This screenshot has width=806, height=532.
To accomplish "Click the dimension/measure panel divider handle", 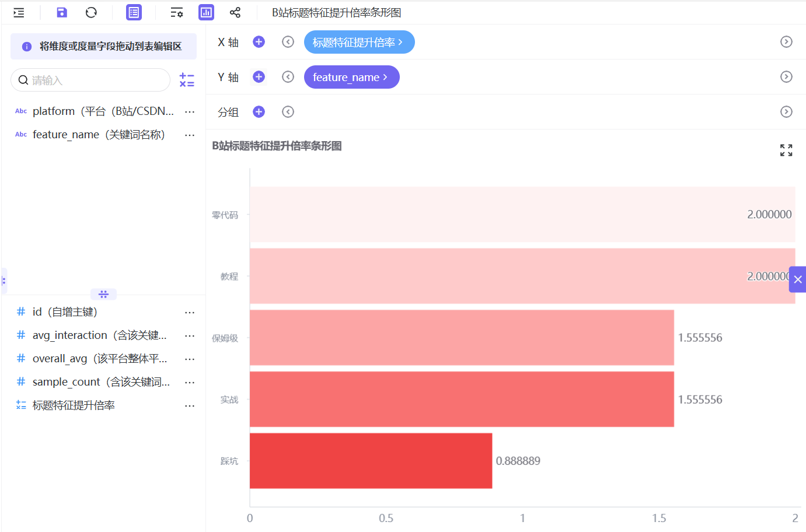I will [x=103, y=294].
